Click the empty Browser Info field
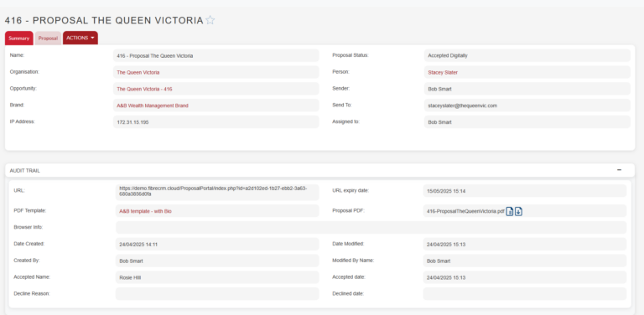Image resolution: width=644 pixels, height=315 pixels. [371, 227]
